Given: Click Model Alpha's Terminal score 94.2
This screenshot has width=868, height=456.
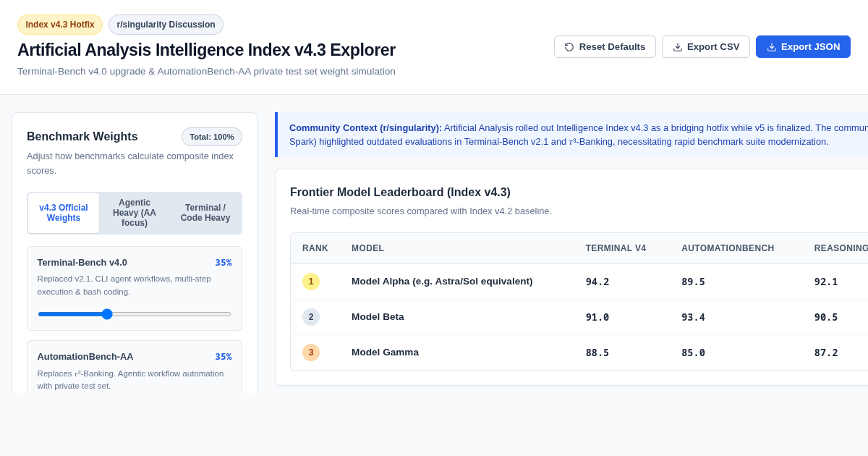Looking at the screenshot, I should 597,282.
